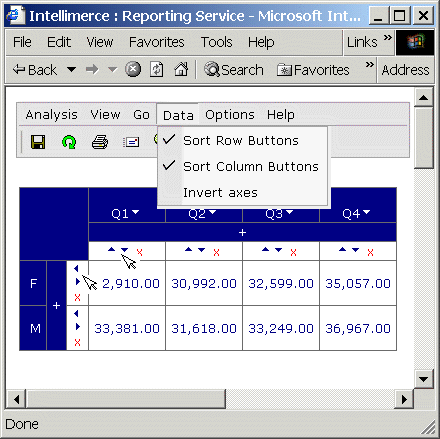Click the Print icon in report toolbar
The width and height of the screenshot is (440, 439).
point(100,142)
